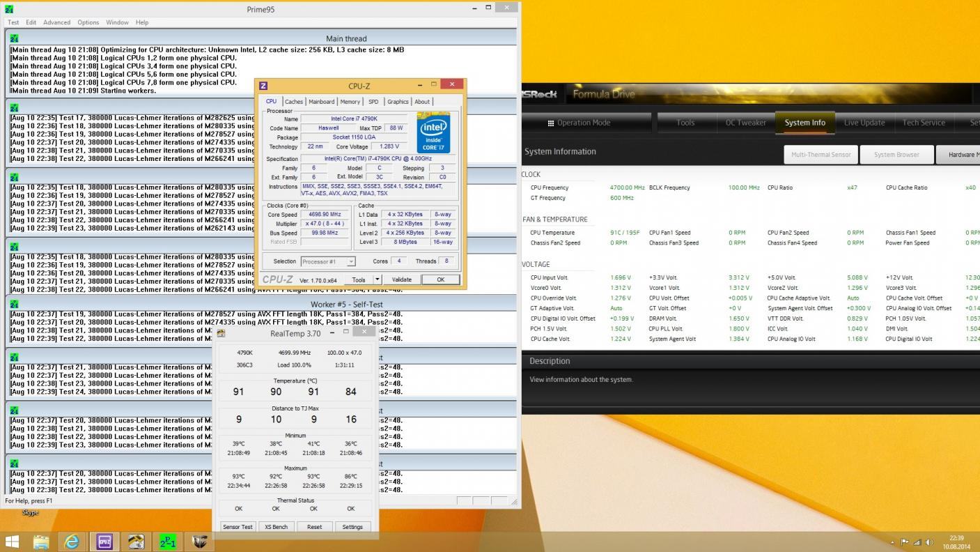The image size is (980, 552).
Task: Open Settings in RealTemp
Action: pos(352,527)
